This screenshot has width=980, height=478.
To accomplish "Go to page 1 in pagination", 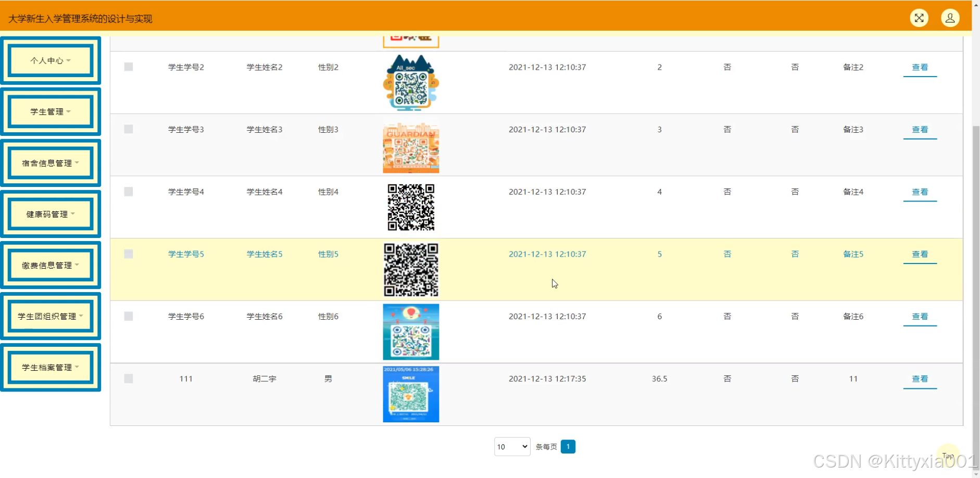I will pos(568,446).
